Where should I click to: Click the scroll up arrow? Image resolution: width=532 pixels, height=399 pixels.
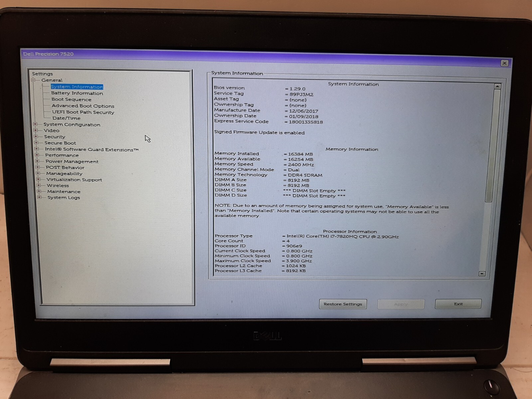point(497,86)
